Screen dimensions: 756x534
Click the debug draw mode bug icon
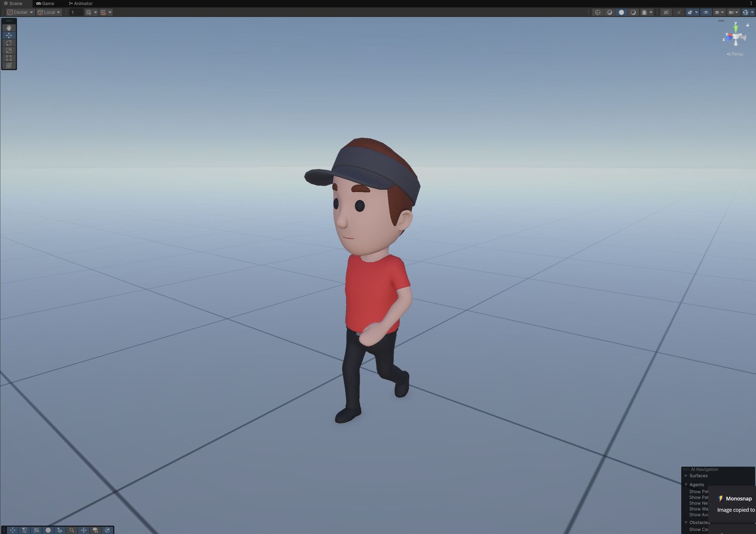coord(644,12)
